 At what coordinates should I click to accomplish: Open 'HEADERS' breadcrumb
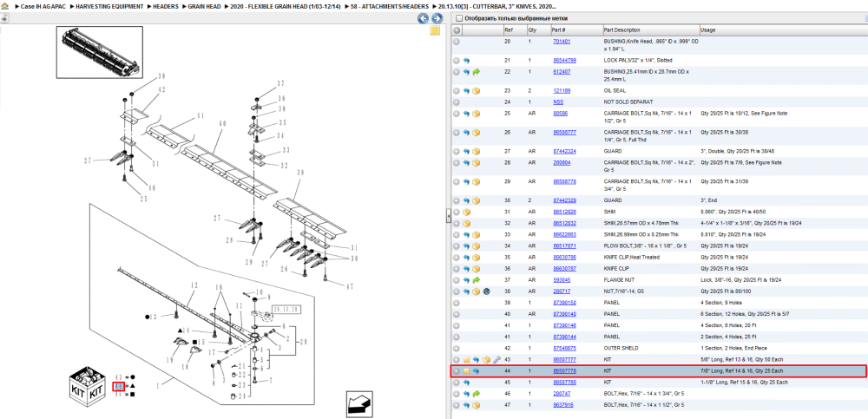(x=166, y=6)
